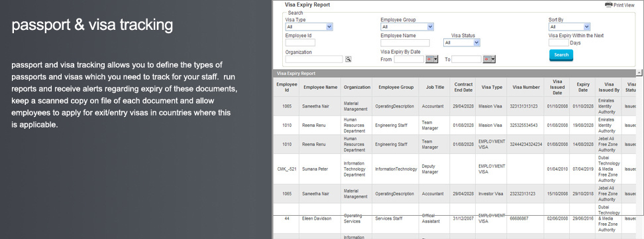Click expiry date 29/10/2018
The width and height of the screenshot is (644, 239).
(582, 194)
